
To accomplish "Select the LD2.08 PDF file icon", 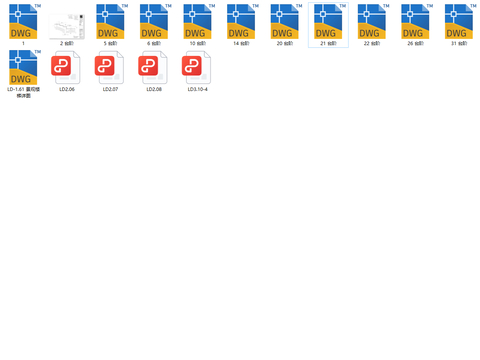I will click(153, 67).
